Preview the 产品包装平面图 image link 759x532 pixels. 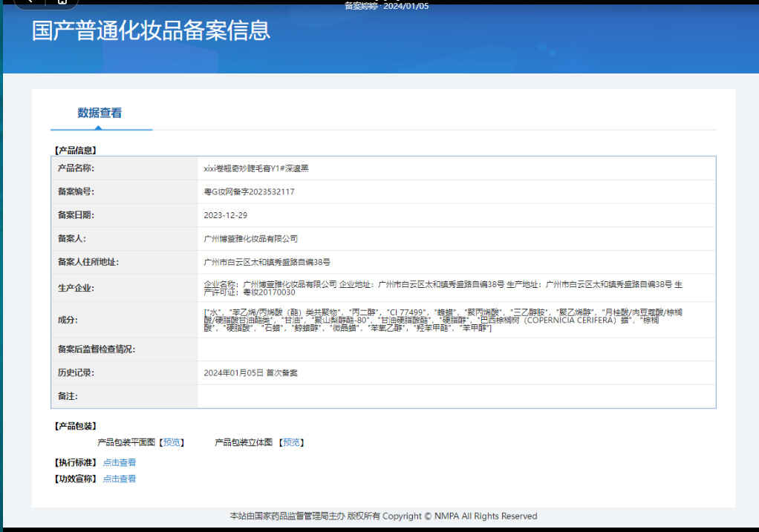(172, 442)
